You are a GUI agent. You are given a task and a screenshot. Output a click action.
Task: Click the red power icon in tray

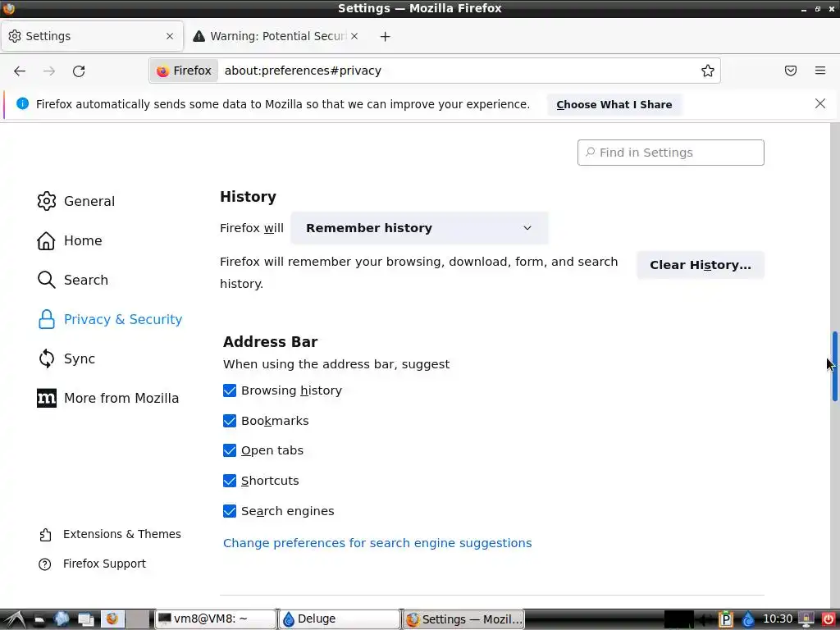coord(829,619)
